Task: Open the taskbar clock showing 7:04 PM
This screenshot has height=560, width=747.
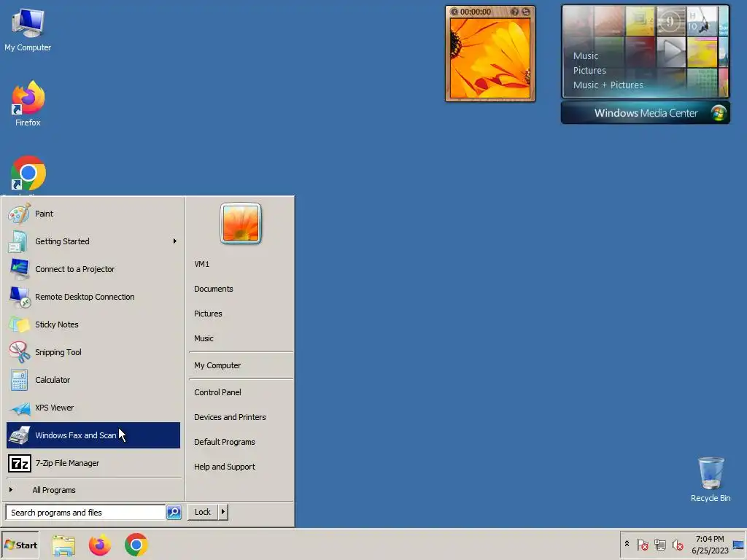Action: point(710,545)
